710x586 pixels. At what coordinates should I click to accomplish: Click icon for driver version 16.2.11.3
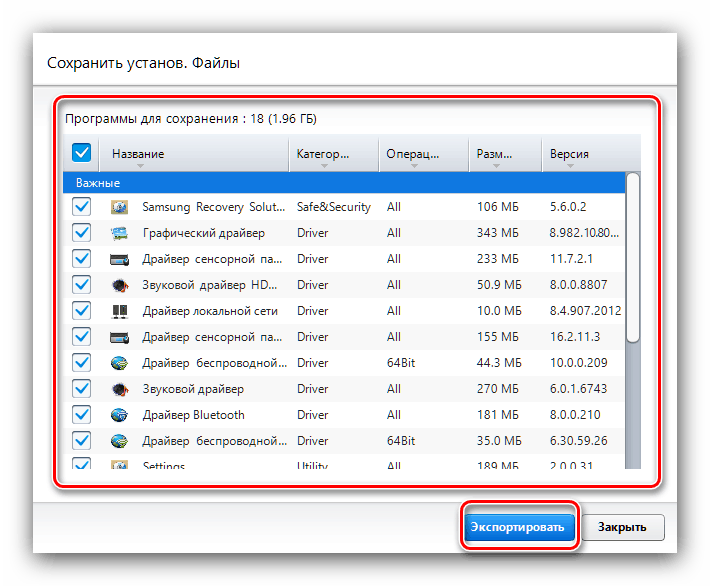pos(120,337)
